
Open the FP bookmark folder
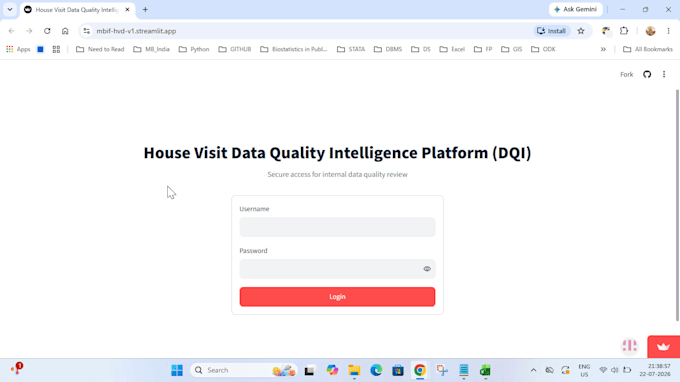(x=483, y=49)
